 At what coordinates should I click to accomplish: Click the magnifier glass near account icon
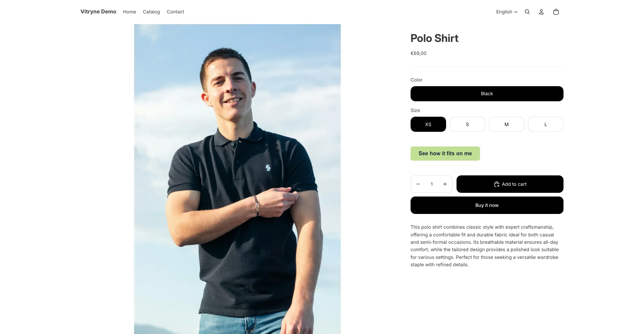(x=527, y=11)
